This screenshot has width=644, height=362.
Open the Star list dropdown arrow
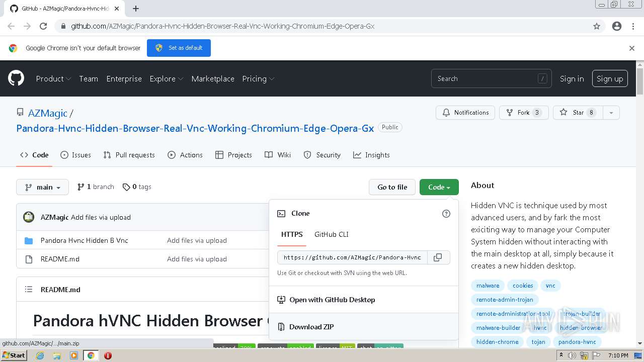click(611, 113)
